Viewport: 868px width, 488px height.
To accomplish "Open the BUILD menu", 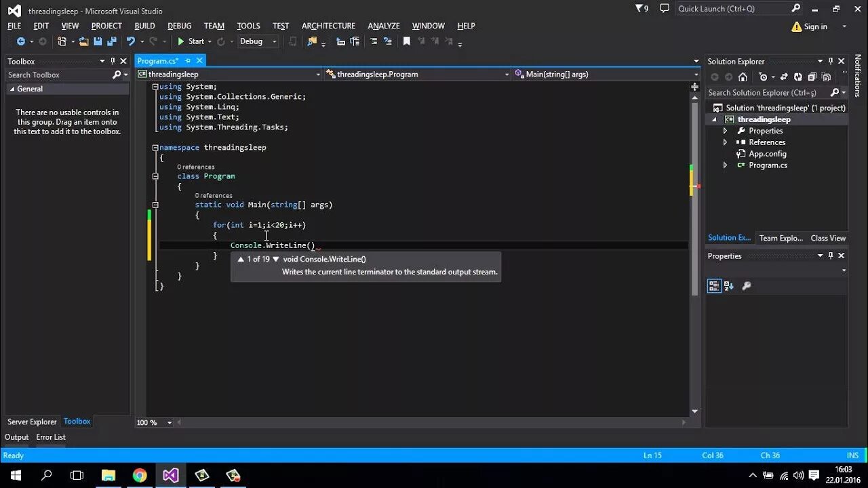I will (x=144, y=26).
